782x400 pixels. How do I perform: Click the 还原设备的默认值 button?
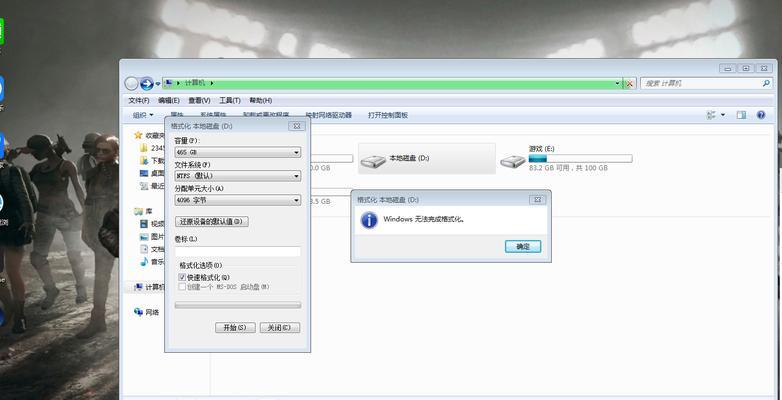pyautogui.click(x=211, y=221)
